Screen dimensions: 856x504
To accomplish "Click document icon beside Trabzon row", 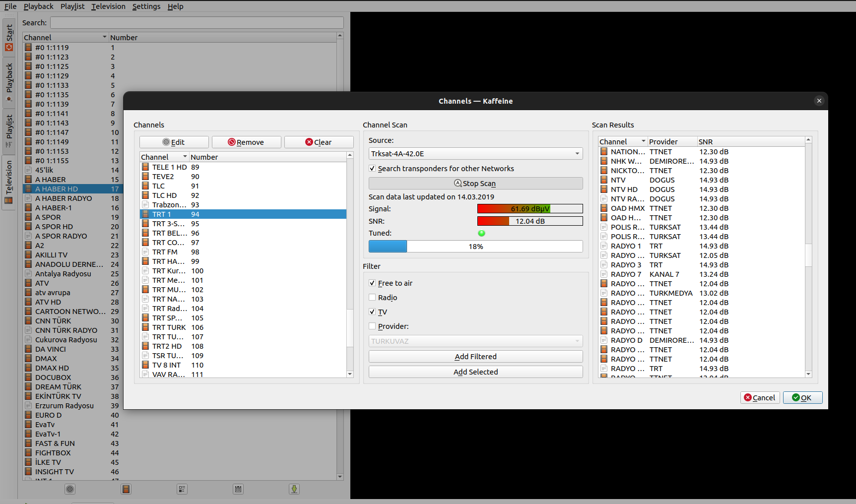I will (x=145, y=205).
